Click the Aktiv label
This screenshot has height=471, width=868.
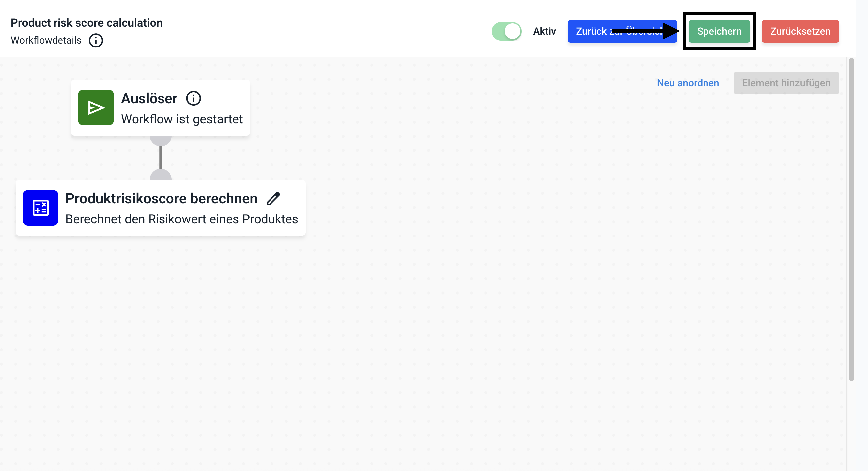click(x=544, y=31)
